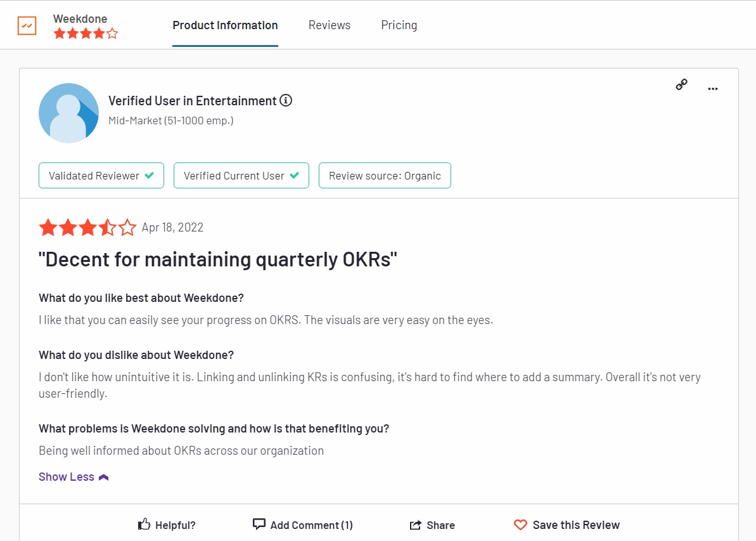Collapse the review with Show Less

[x=66, y=476]
